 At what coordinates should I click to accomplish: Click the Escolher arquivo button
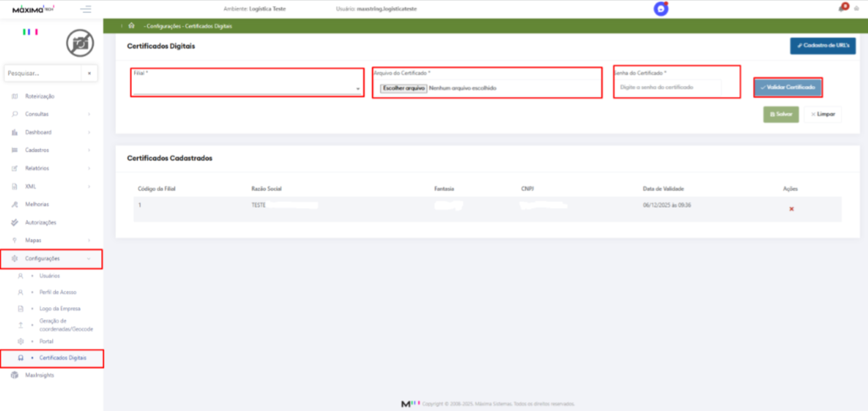[403, 88]
